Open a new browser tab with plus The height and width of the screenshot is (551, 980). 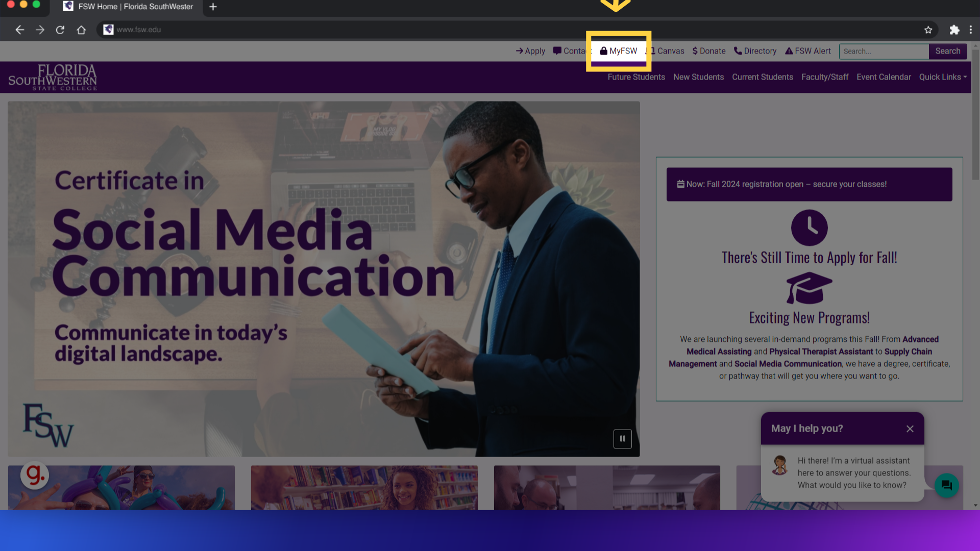pyautogui.click(x=213, y=7)
